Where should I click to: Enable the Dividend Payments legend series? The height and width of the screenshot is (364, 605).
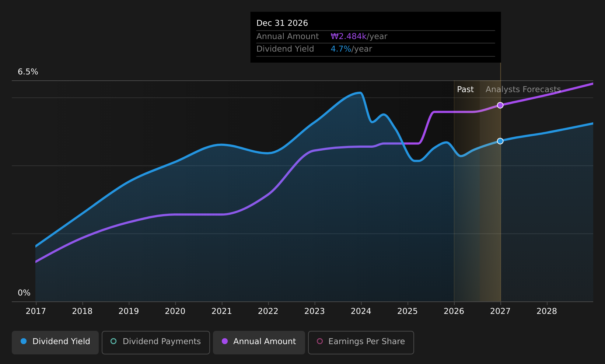(x=156, y=342)
